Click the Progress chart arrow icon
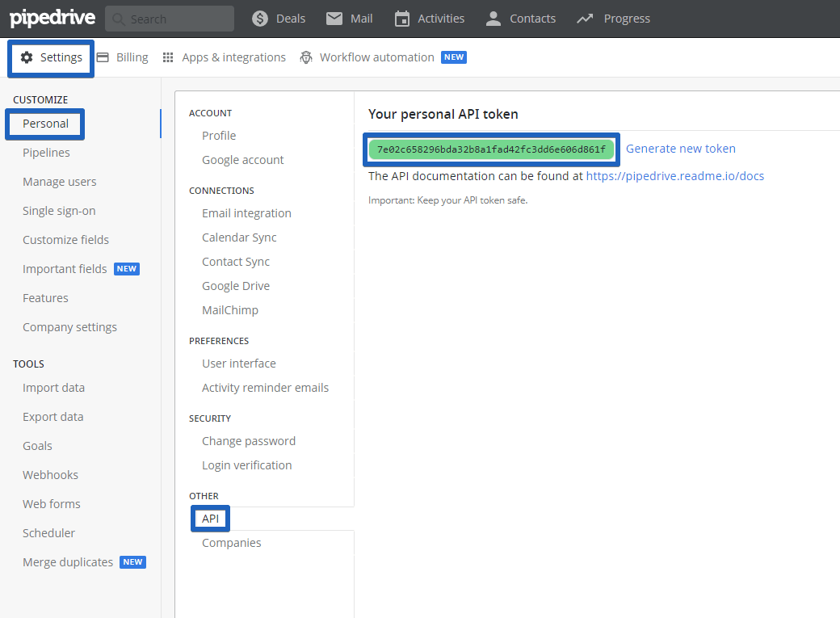 click(x=585, y=19)
